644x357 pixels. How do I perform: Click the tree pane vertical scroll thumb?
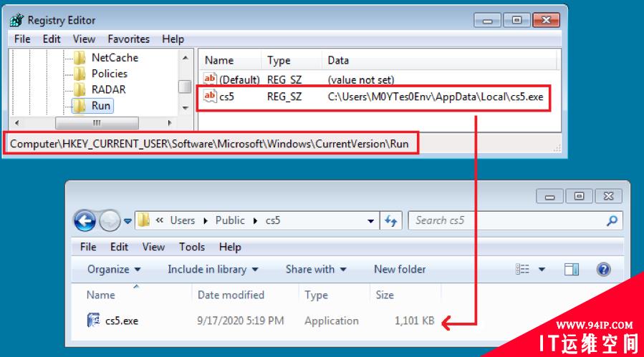click(186, 87)
